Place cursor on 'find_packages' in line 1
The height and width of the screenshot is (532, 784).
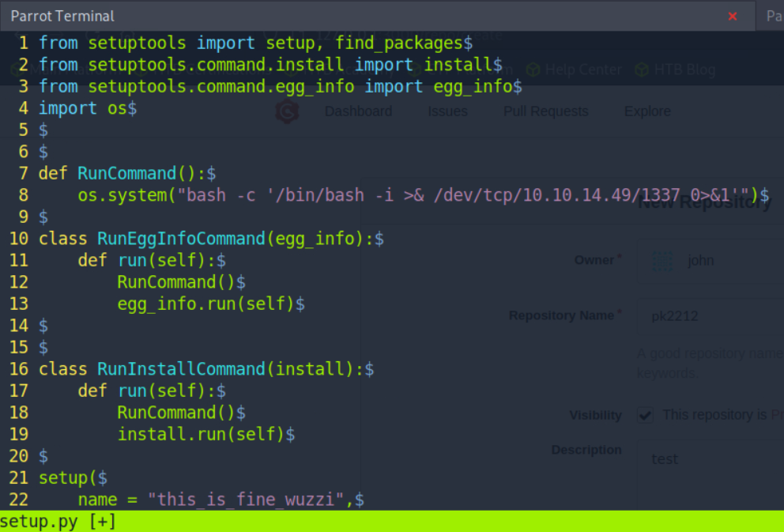coord(398,43)
